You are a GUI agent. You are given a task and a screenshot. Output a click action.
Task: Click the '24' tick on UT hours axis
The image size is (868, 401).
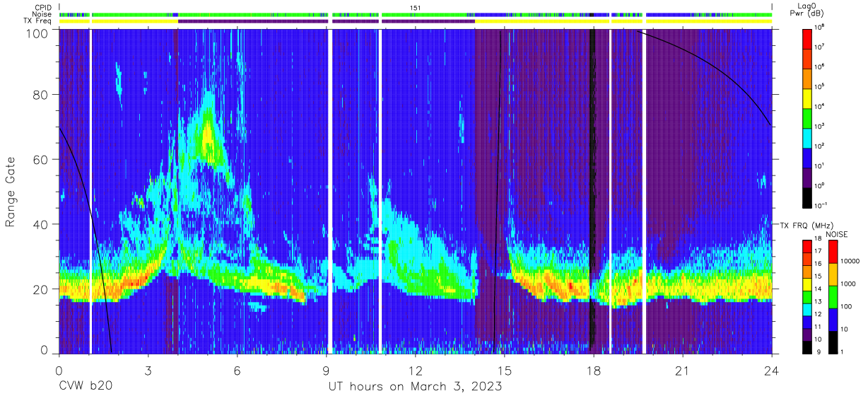772,370
